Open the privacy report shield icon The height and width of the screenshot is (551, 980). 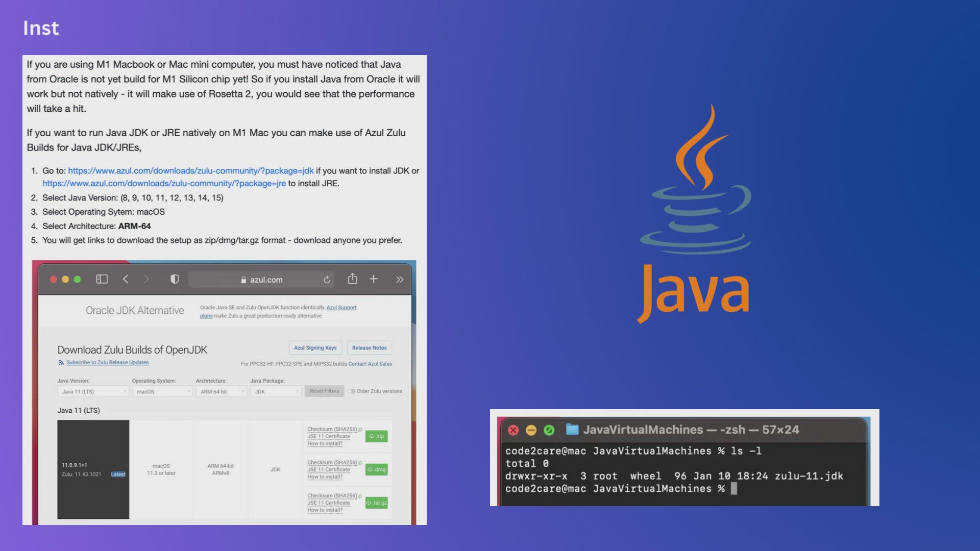pyautogui.click(x=175, y=279)
